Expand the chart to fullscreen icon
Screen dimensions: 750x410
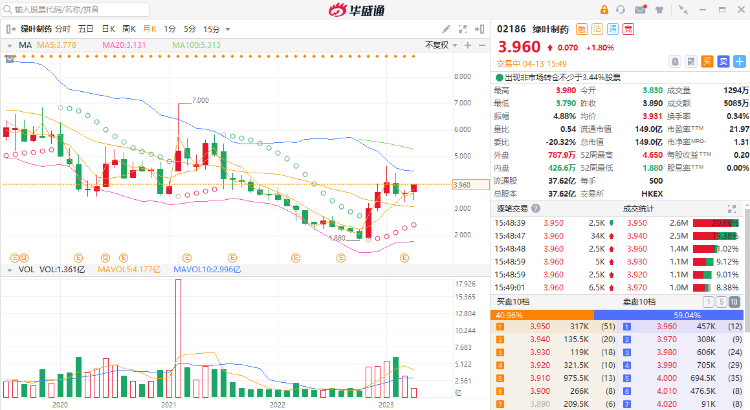[x=463, y=29]
